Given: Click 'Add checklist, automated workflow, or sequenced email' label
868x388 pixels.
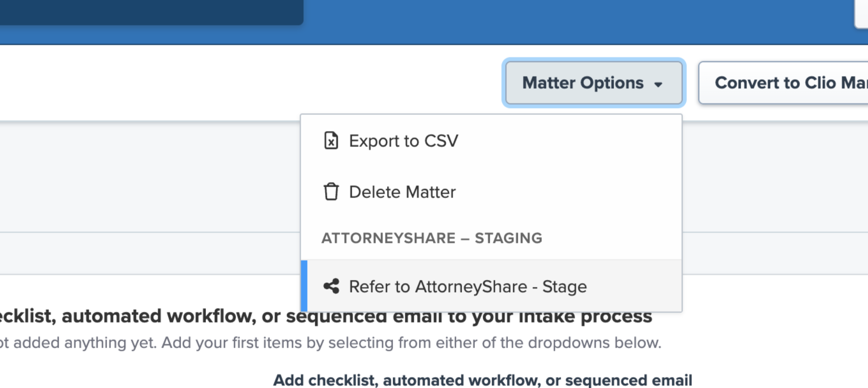Looking at the screenshot, I should pyautogui.click(x=482, y=380).
